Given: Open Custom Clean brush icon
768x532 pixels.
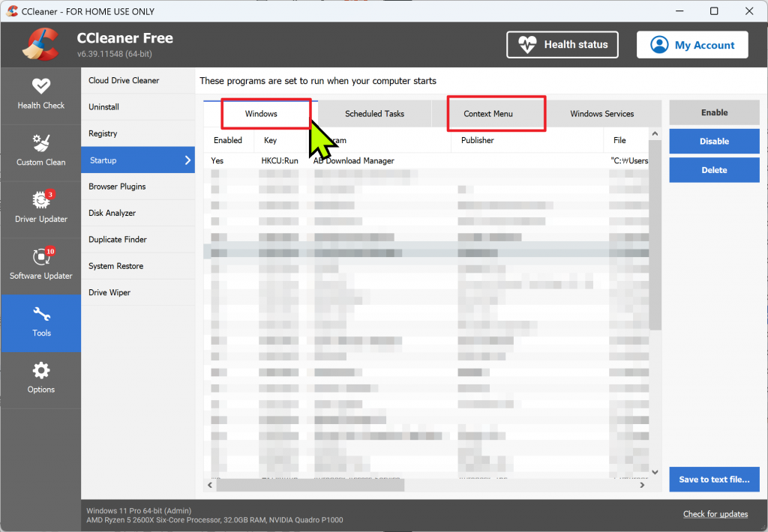Looking at the screenshot, I should point(40,142).
